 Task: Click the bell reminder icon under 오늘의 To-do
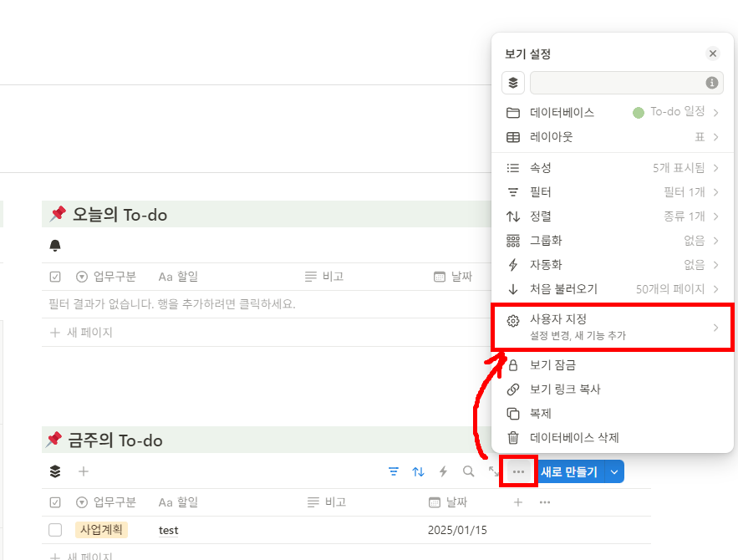point(55,245)
